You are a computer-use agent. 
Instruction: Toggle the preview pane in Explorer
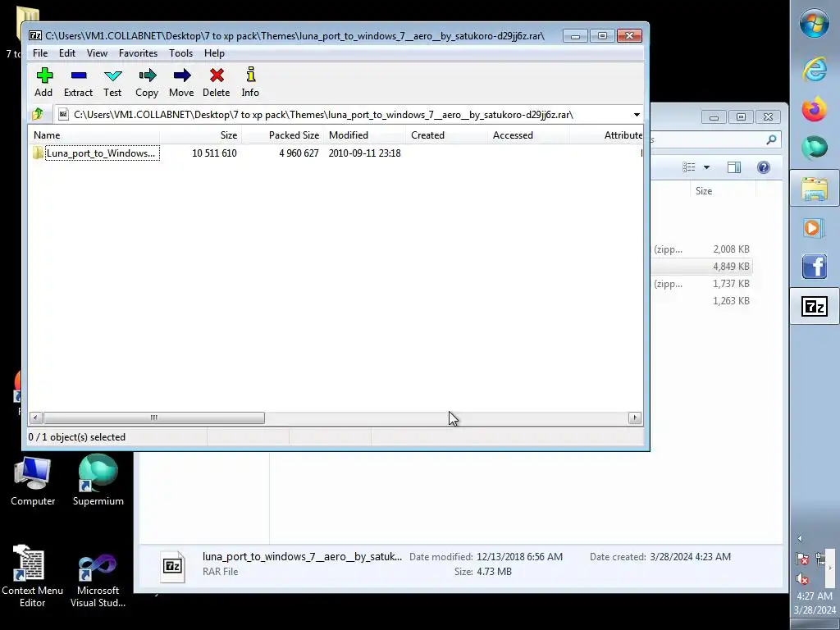tap(734, 167)
